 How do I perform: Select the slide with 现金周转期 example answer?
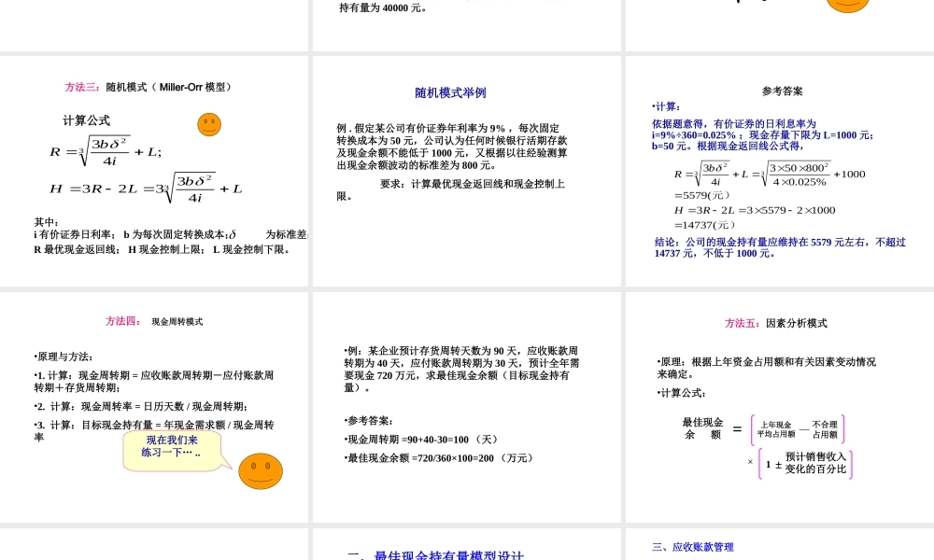tap(467, 407)
